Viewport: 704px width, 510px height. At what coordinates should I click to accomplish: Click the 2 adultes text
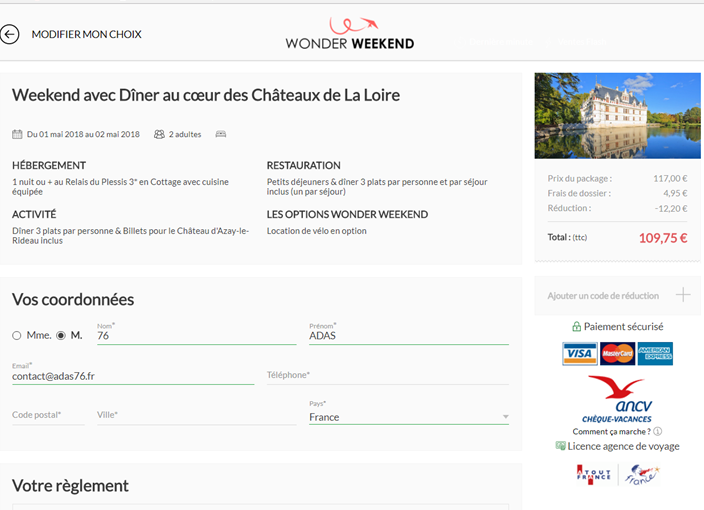point(185,134)
